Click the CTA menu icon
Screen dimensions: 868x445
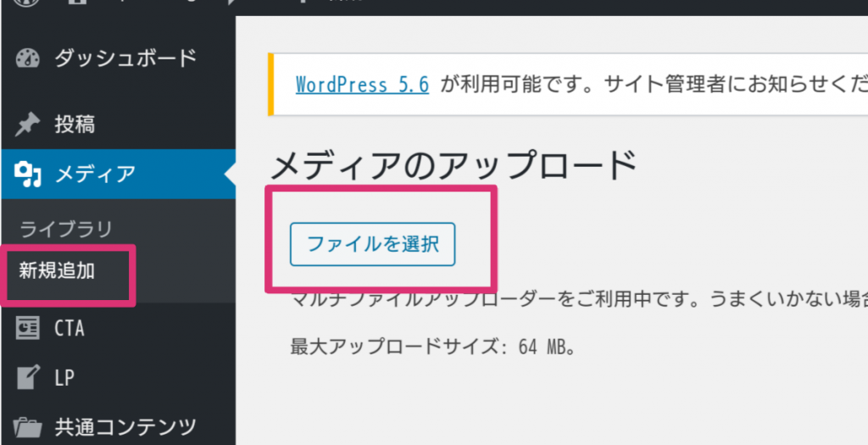pyautogui.click(x=28, y=328)
